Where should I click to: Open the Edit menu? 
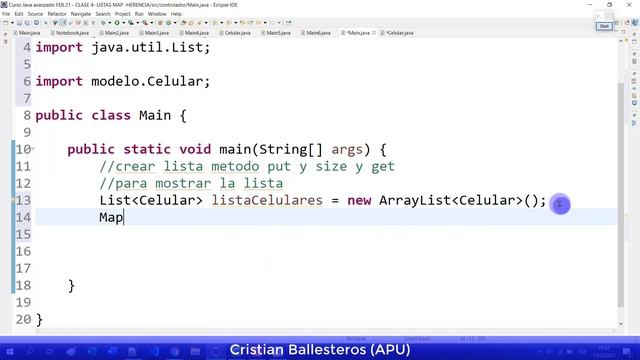(19, 14)
